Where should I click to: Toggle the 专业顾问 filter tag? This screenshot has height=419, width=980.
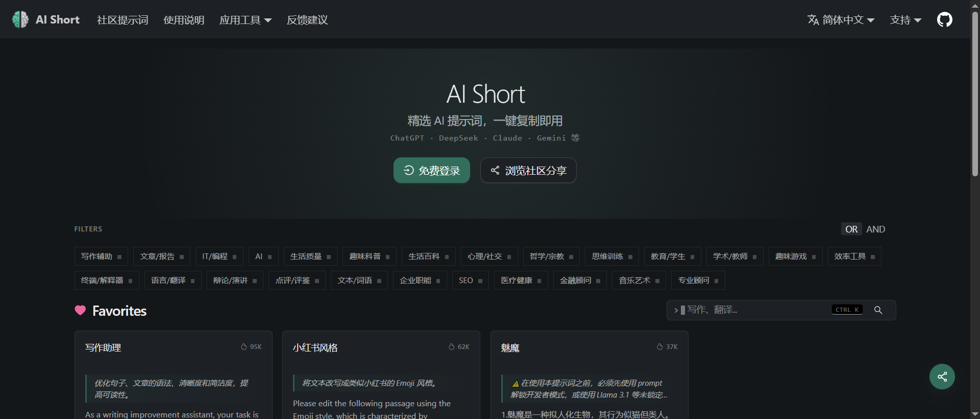698,281
